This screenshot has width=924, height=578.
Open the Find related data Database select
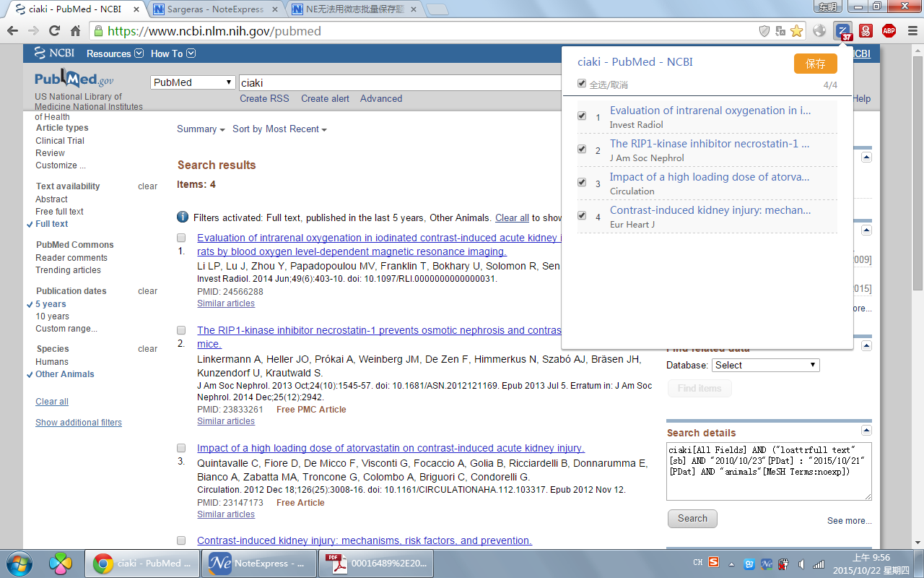[766, 366]
